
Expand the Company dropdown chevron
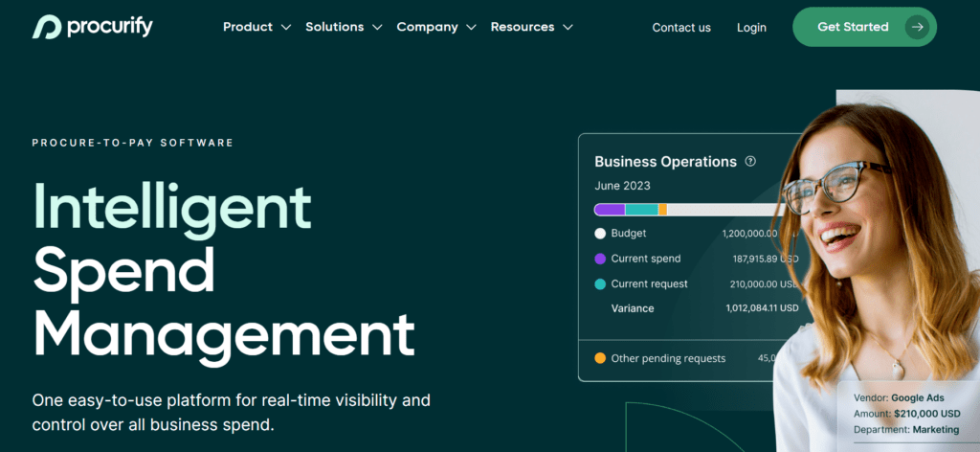pos(471,28)
